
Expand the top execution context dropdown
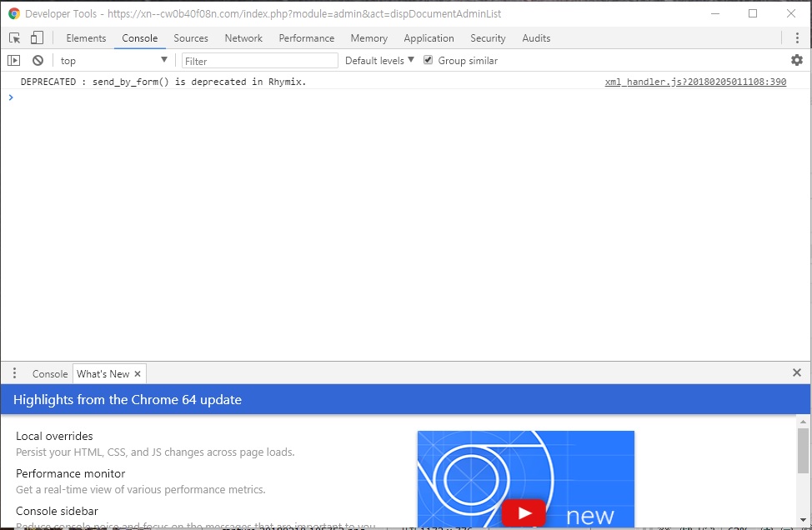[113, 61]
